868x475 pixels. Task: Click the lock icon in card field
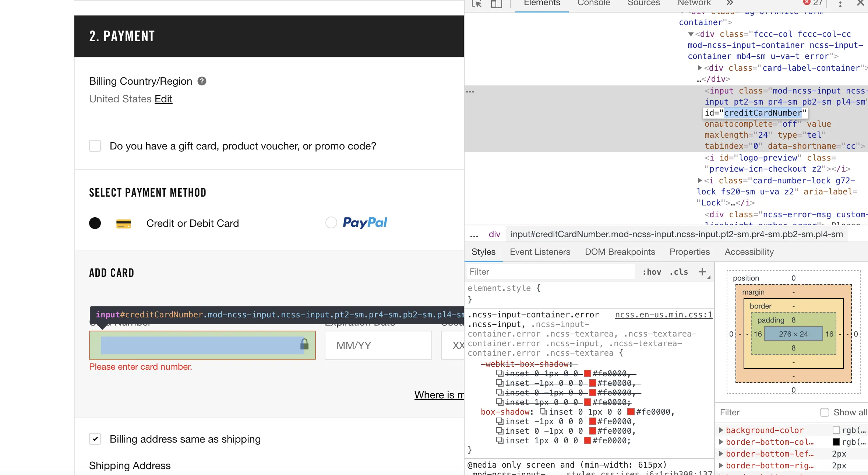[304, 344]
